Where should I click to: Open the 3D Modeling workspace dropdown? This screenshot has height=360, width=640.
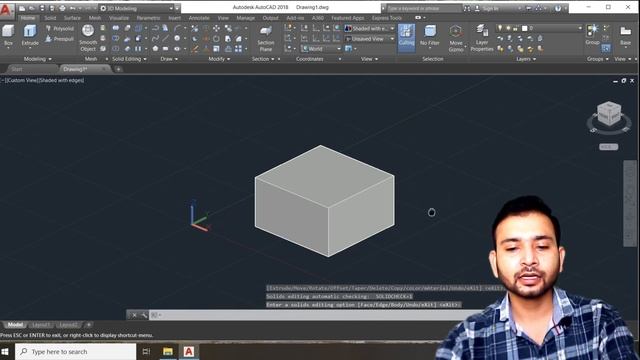(x=136, y=8)
